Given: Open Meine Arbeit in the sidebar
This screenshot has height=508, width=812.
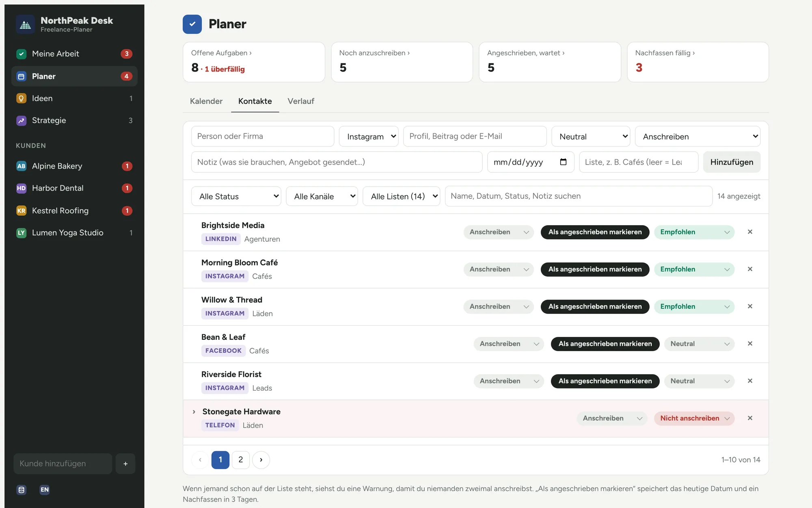Looking at the screenshot, I should click(74, 54).
